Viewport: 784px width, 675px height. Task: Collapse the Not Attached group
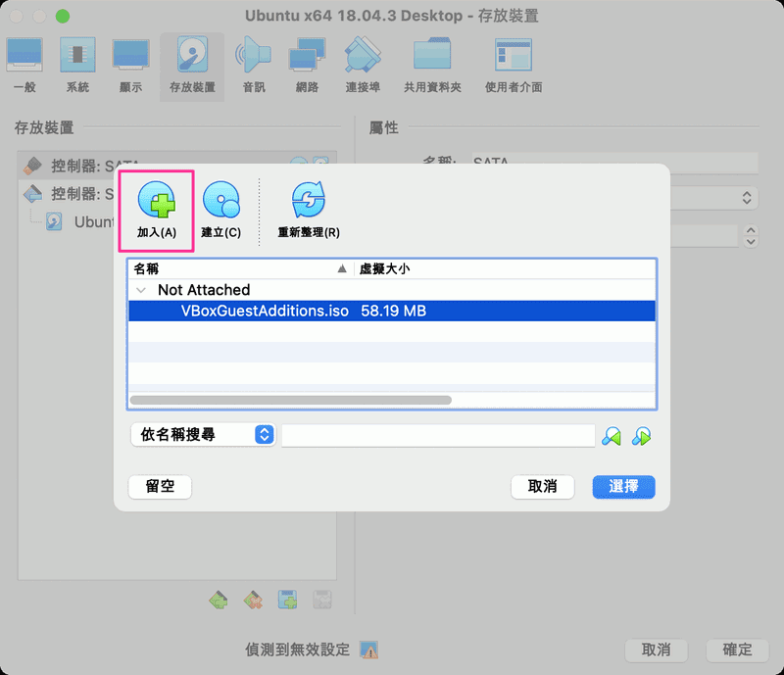coord(140,290)
